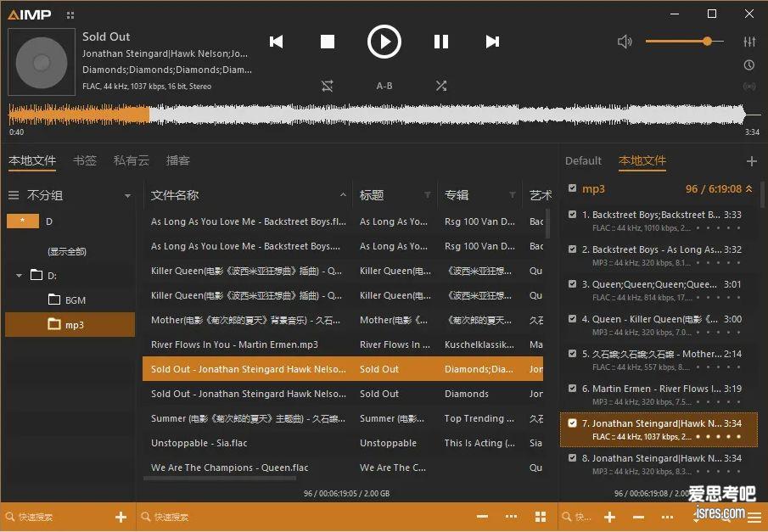This screenshot has width=768, height=532.
Task: Add files with playlist plus icon
Action: (x=610, y=517)
